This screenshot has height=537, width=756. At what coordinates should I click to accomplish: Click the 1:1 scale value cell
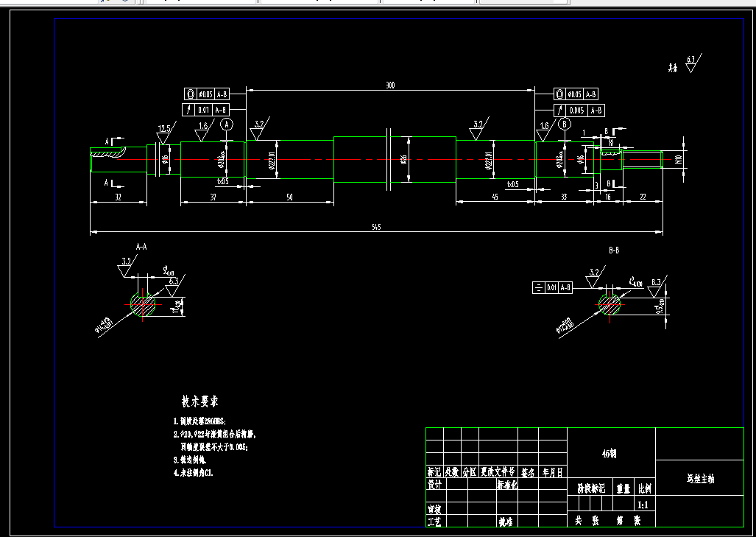pos(643,505)
